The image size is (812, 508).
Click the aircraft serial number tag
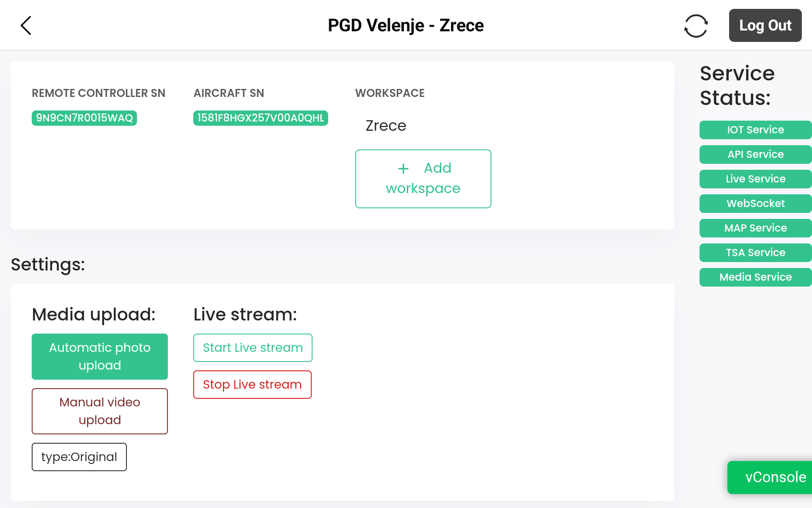(x=261, y=118)
